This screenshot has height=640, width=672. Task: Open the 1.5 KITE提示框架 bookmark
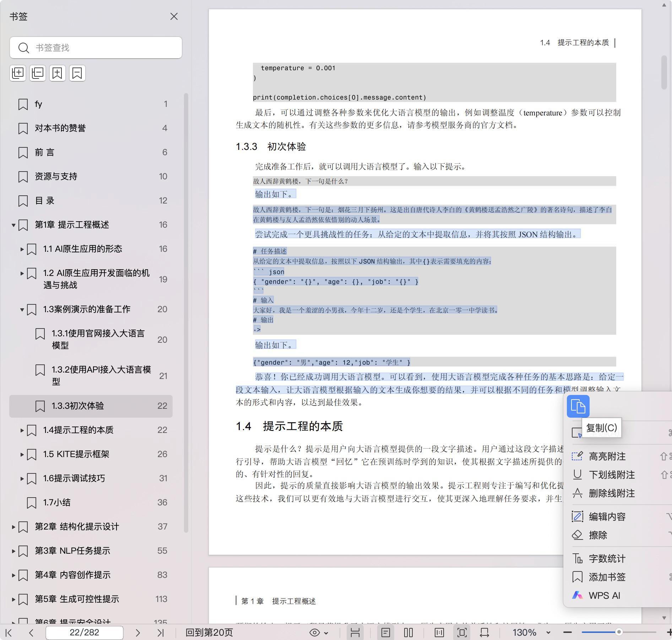click(x=76, y=454)
